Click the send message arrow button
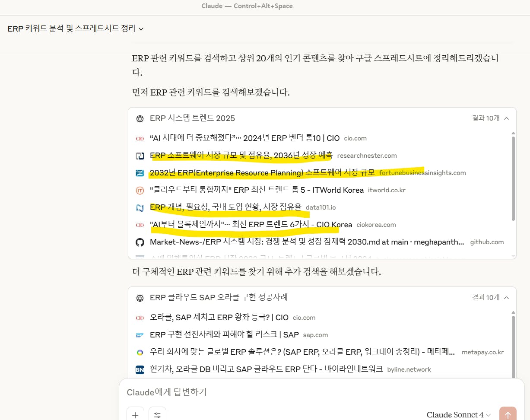This screenshot has width=530, height=420. (x=508, y=414)
